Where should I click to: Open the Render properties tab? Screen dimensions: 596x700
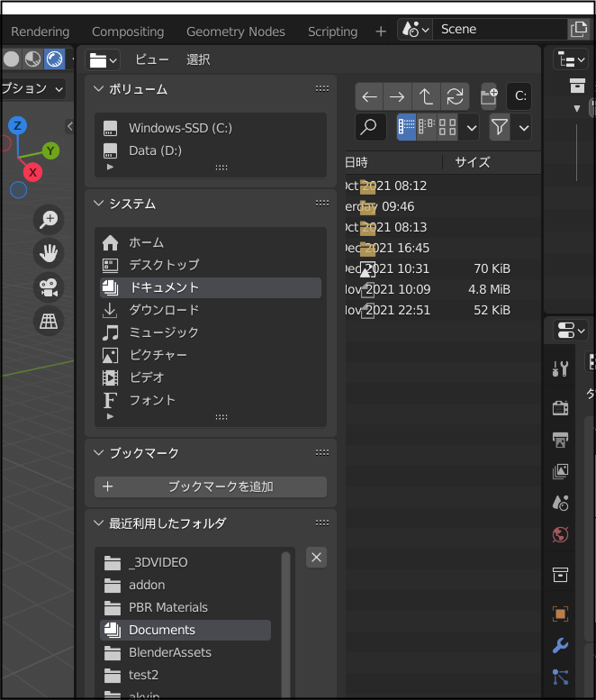pyautogui.click(x=560, y=407)
